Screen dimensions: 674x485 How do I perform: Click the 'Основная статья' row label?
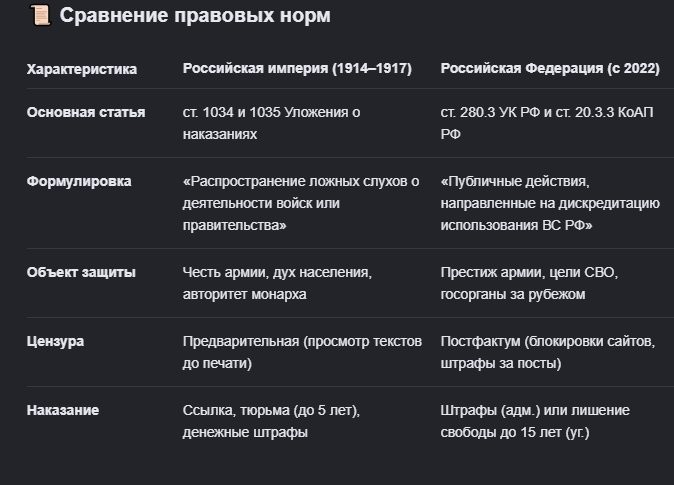click(x=86, y=112)
